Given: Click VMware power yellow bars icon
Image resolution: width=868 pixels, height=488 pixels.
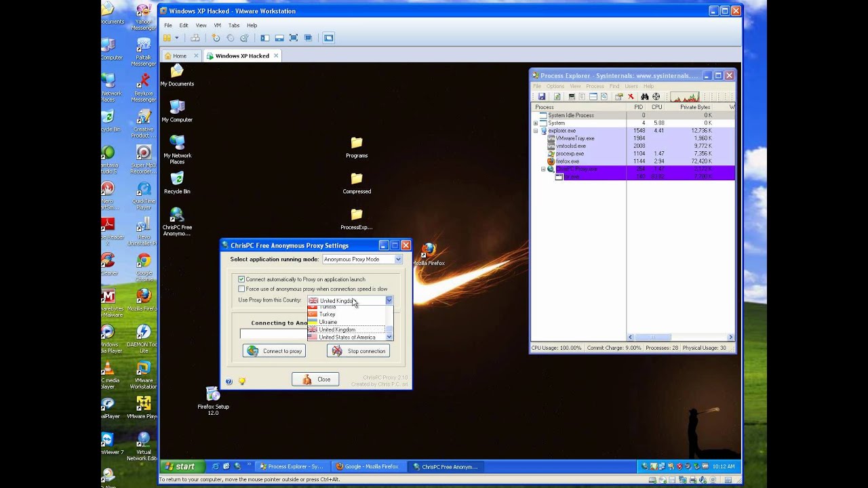Looking at the screenshot, I should tap(167, 38).
